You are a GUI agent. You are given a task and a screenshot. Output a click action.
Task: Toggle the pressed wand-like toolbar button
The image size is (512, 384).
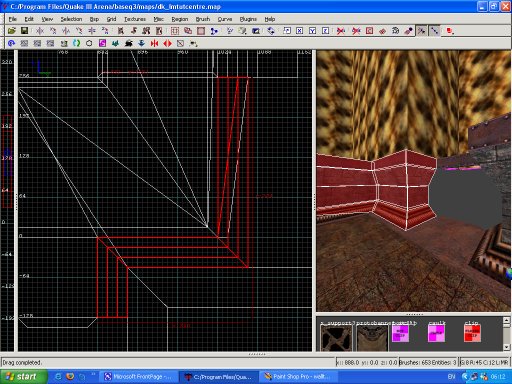click(x=421, y=31)
